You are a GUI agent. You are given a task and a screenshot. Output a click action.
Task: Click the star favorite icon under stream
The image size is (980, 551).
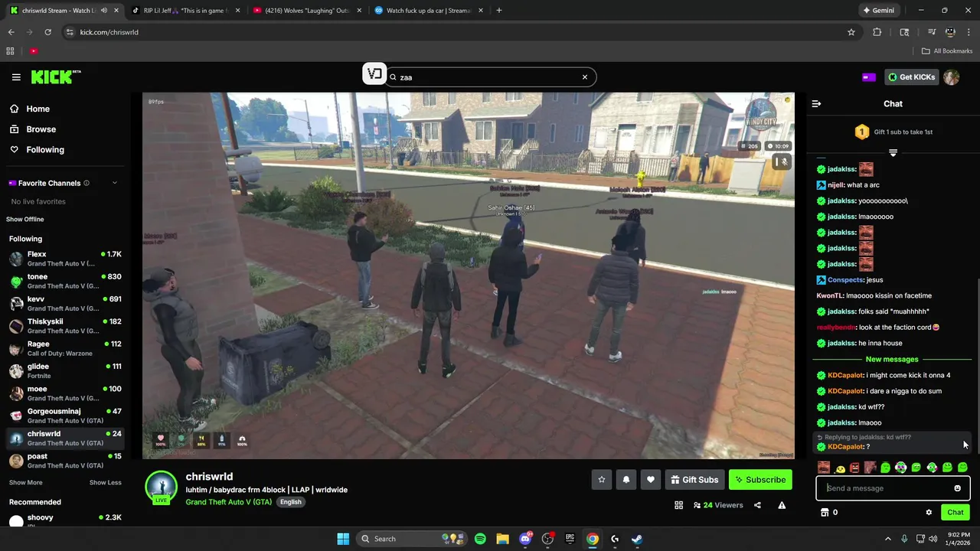coord(601,480)
